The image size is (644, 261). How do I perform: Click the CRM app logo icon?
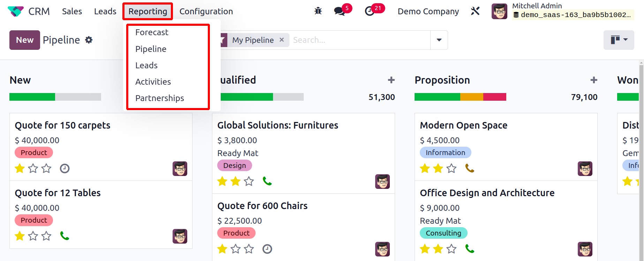click(x=16, y=11)
